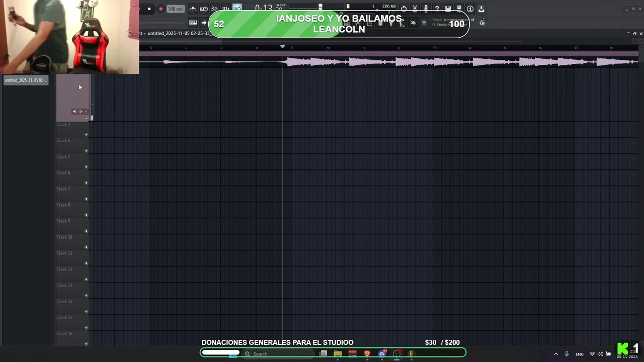Click the system tray microphone icon
Image resolution: width=644 pixels, height=362 pixels.
click(567, 354)
